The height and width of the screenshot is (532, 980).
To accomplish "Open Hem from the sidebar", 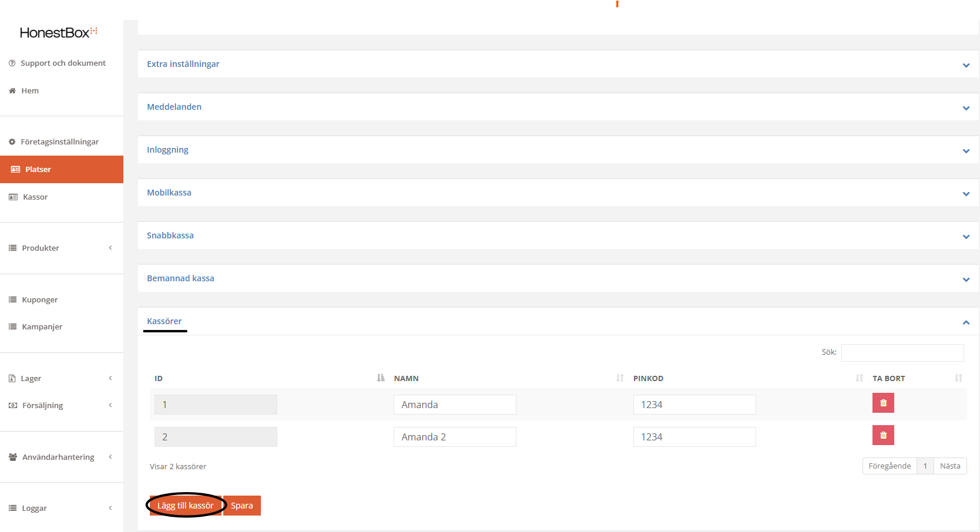I will click(x=30, y=91).
